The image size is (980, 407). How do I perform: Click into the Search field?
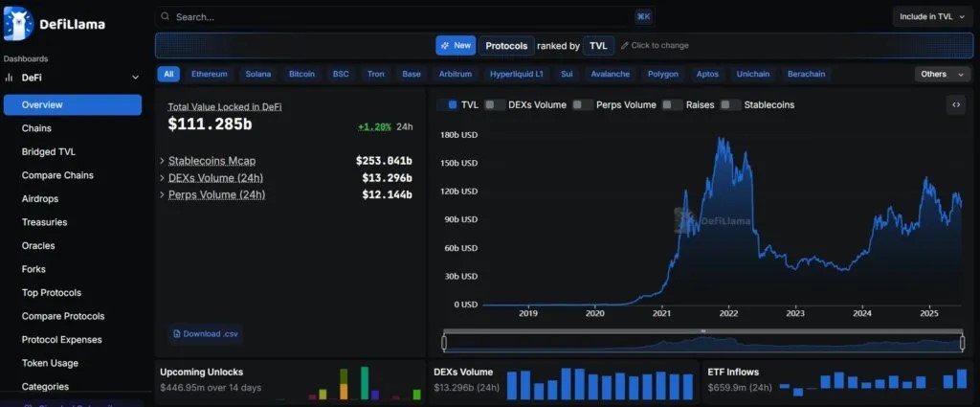tap(405, 17)
